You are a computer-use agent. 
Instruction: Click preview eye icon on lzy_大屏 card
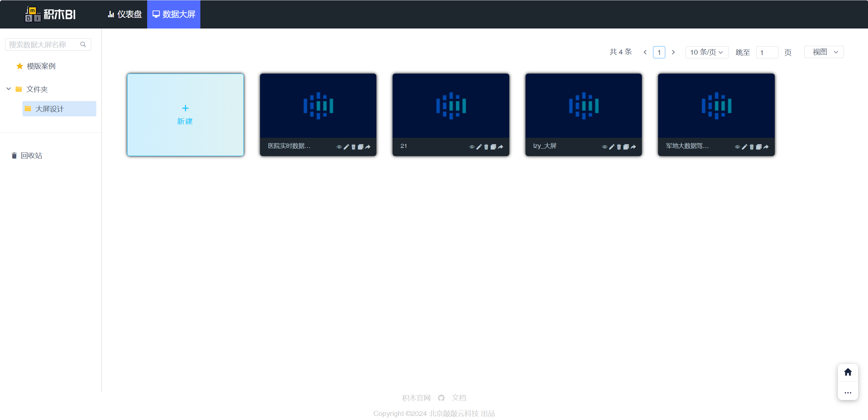[x=605, y=147]
